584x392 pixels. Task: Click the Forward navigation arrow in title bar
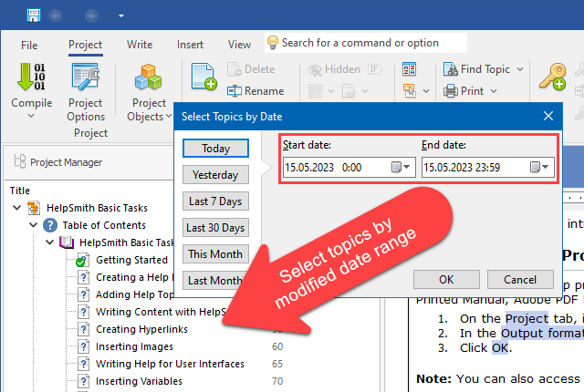coord(91,15)
